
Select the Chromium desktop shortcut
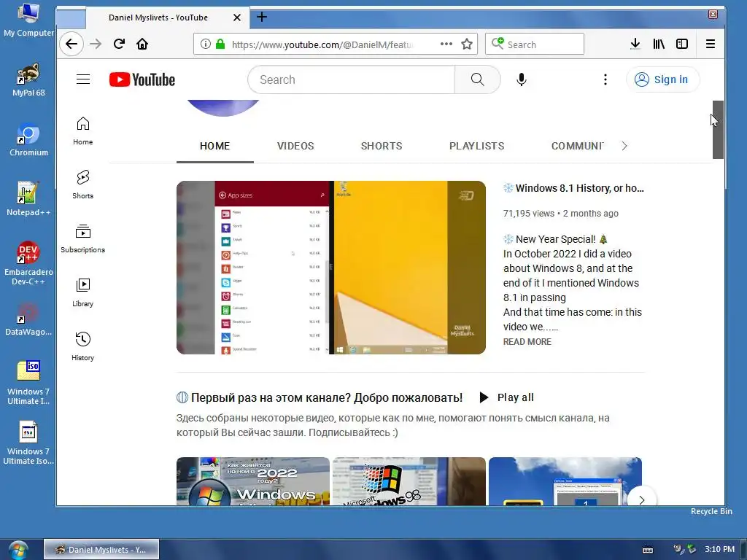coord(28,140)
